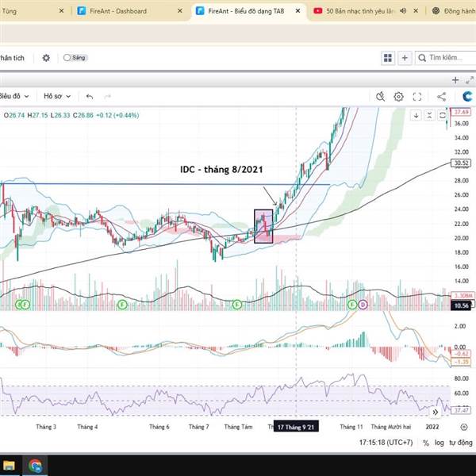This screenshot has width=476, height=476.
Task: Close the YouTube music tab
Action: 416,11
